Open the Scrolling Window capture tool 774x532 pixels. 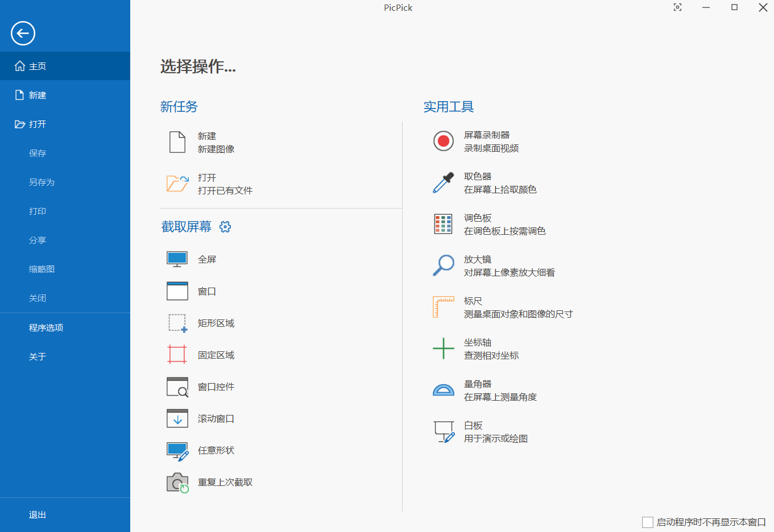coord(216,418)
